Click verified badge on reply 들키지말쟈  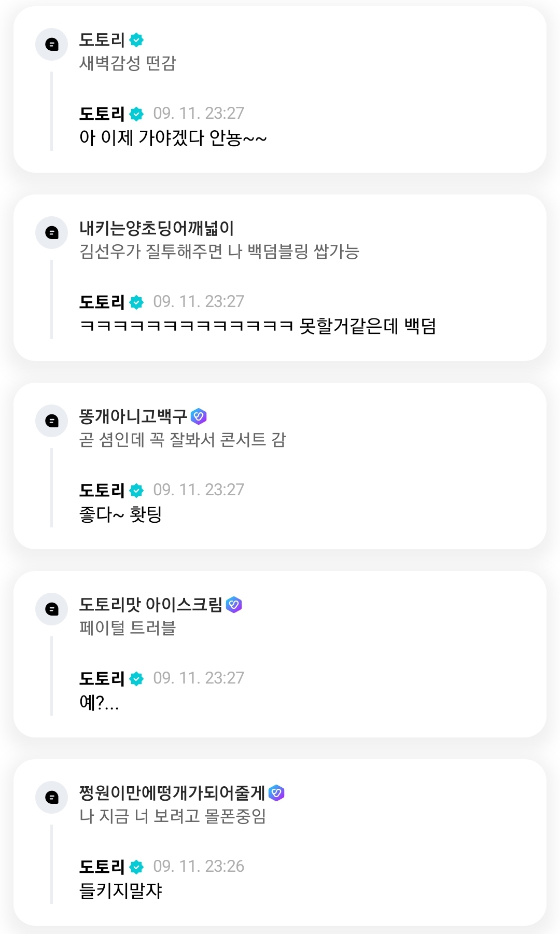(136, 867)
